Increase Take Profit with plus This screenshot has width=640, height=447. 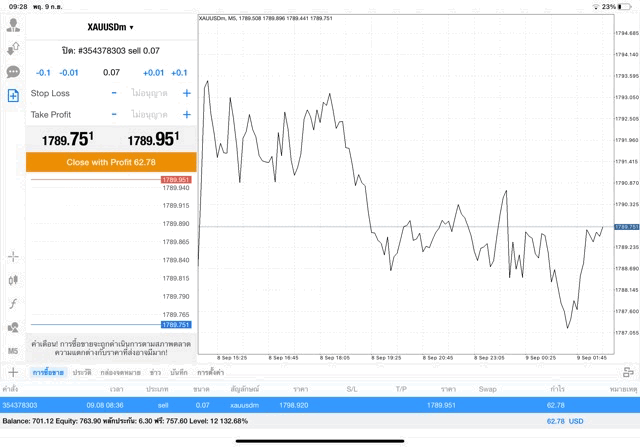(187, 114)
